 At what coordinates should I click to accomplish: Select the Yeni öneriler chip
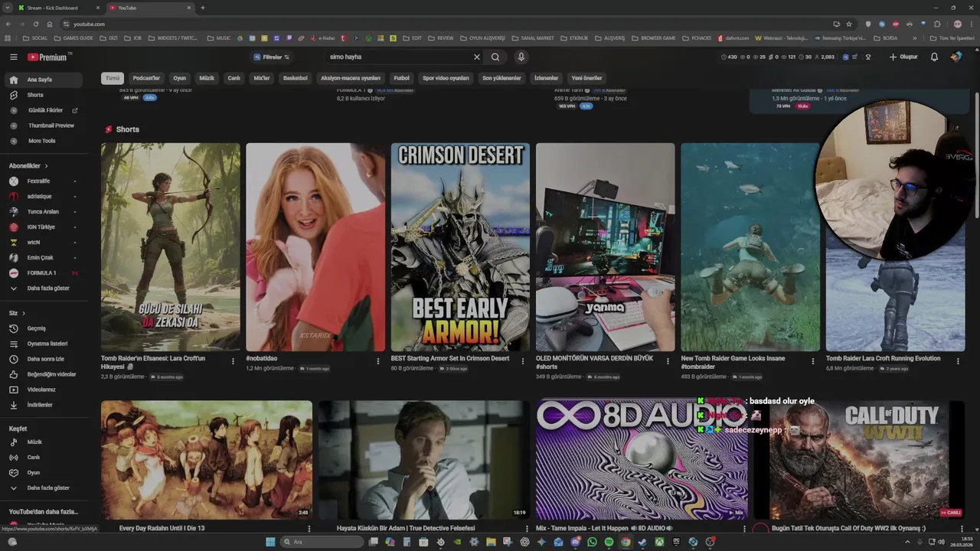(587, 78)
